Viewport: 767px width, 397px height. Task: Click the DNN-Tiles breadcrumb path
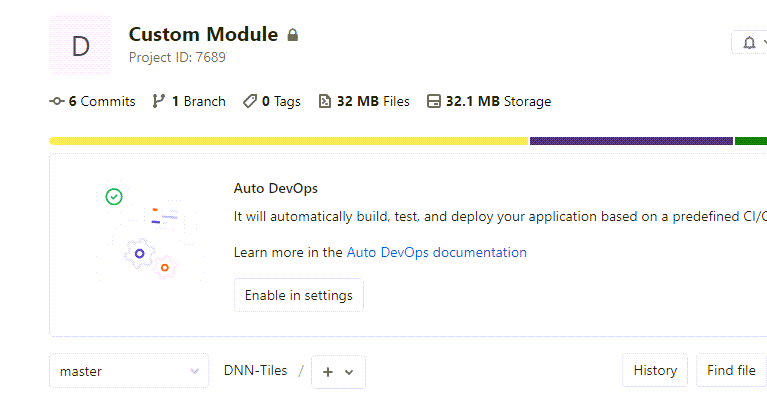pyautogui.click(x=255, y=371)
